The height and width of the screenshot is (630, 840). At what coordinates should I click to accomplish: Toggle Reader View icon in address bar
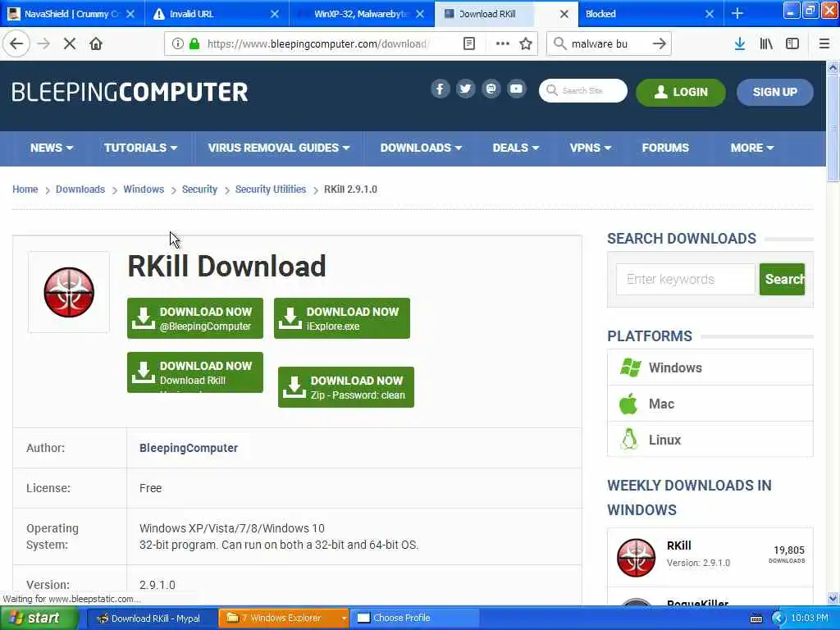[468, 44]
